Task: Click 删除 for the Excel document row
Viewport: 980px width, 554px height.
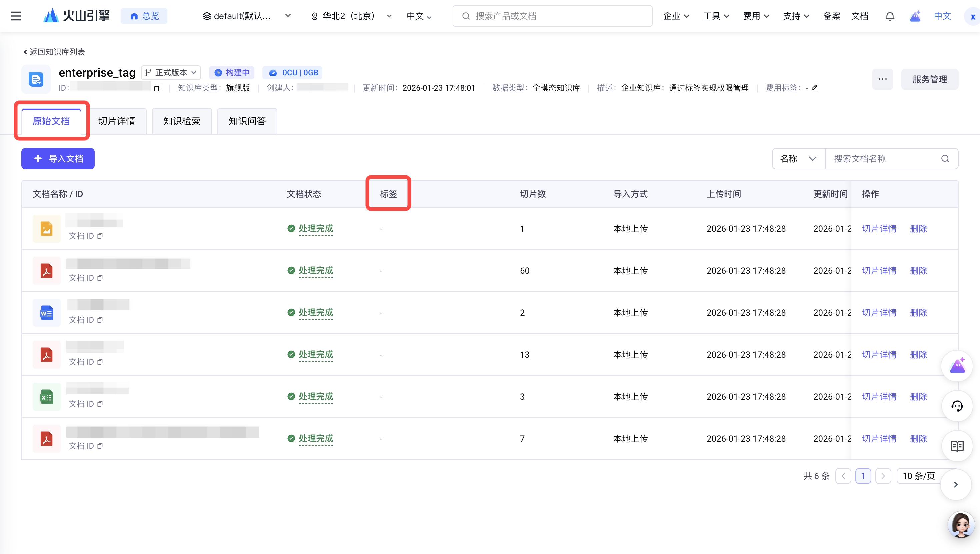Action: [918, 396]
